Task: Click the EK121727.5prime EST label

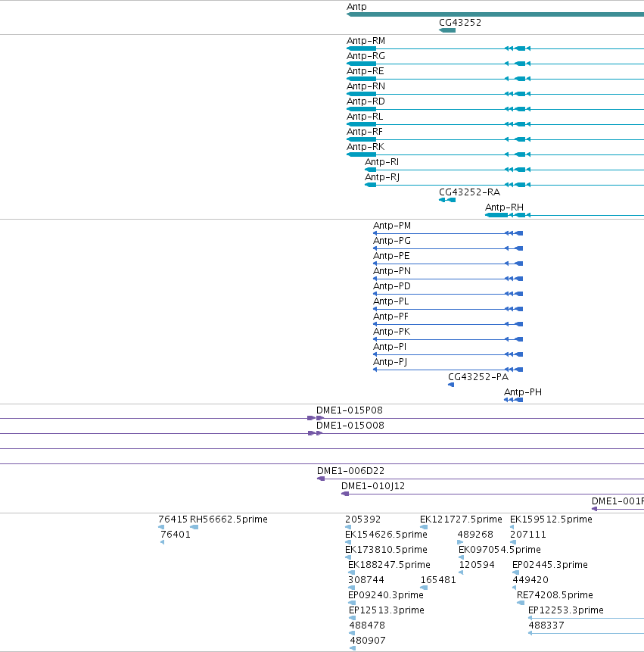Action: click(x=461, y=519)
